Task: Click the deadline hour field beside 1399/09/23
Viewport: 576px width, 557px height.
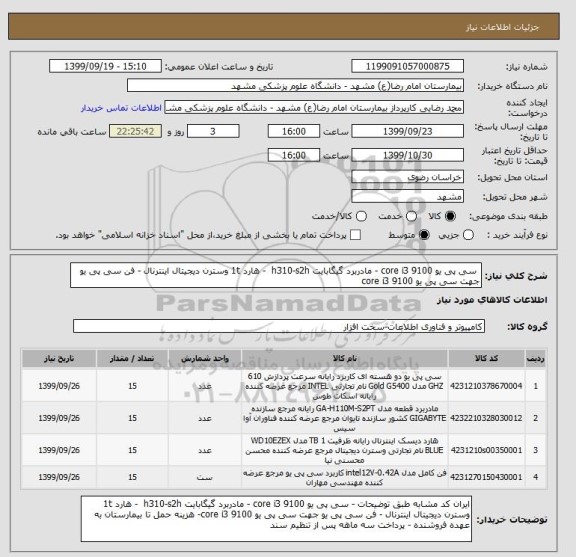Action: coord(294,132)
